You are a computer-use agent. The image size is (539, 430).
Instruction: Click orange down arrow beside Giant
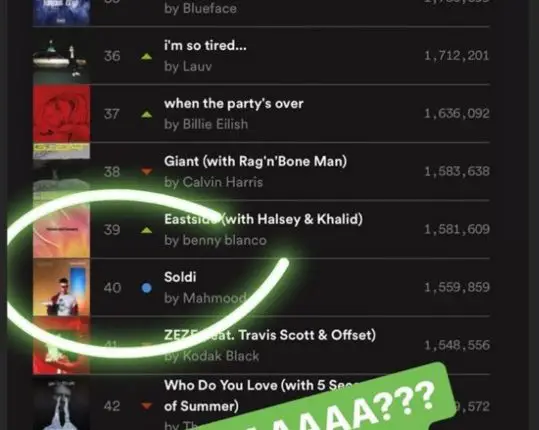146,171
